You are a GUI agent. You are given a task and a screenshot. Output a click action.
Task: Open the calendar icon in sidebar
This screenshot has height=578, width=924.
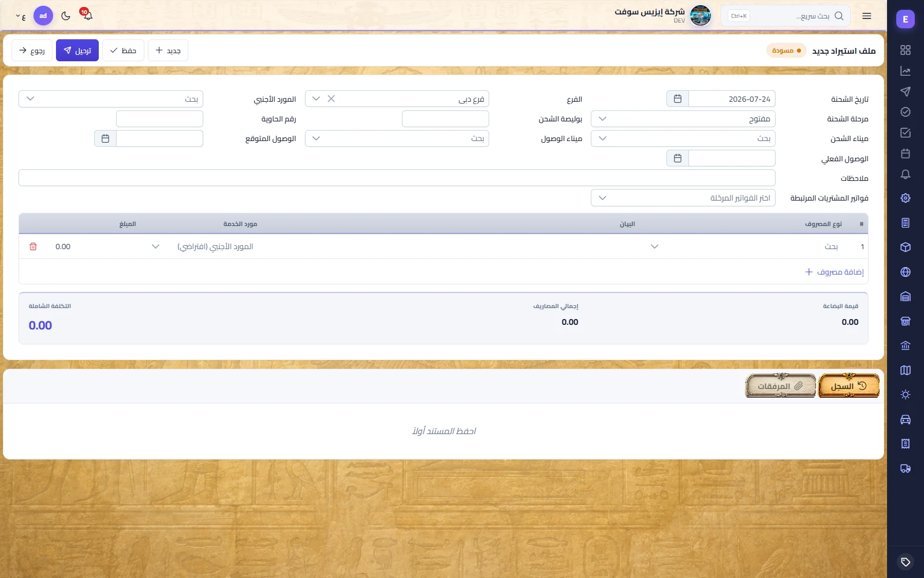pyautogui.click(x=905, y=154)
